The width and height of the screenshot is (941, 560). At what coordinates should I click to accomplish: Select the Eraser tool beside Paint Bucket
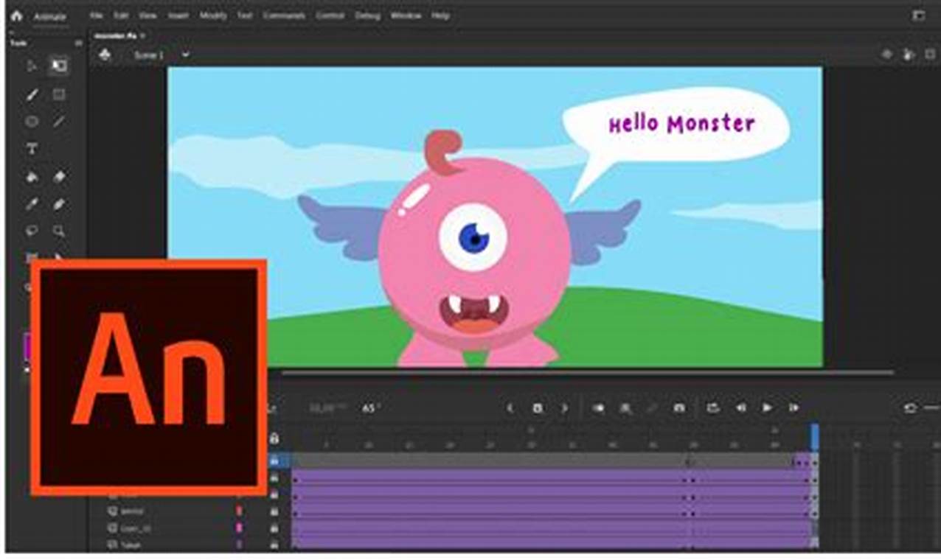(59, 177)
